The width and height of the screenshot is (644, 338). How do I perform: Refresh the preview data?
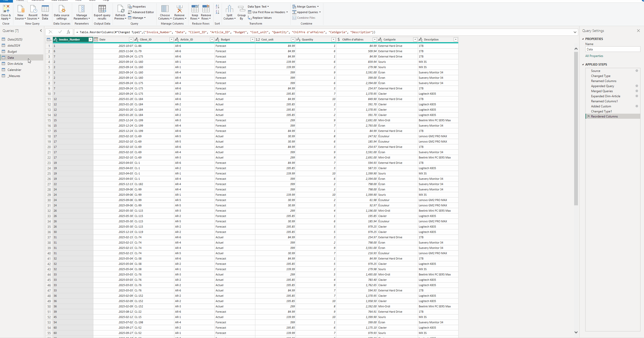coord(120,12)
